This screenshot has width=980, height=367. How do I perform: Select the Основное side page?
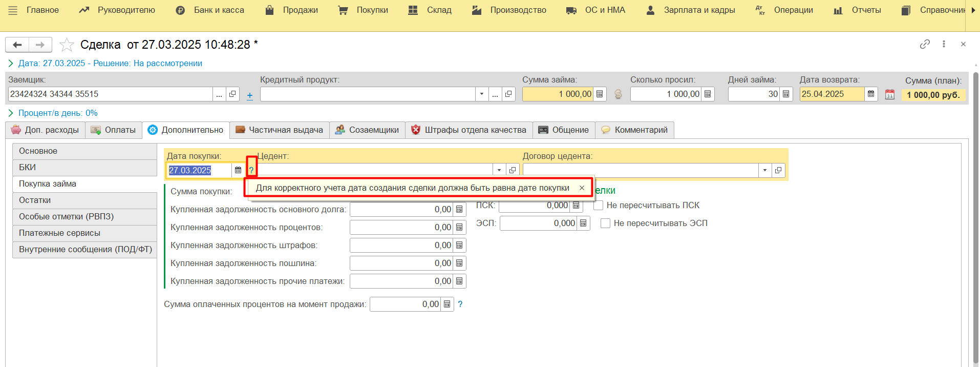pyautogui.click(x=84, y=151)
